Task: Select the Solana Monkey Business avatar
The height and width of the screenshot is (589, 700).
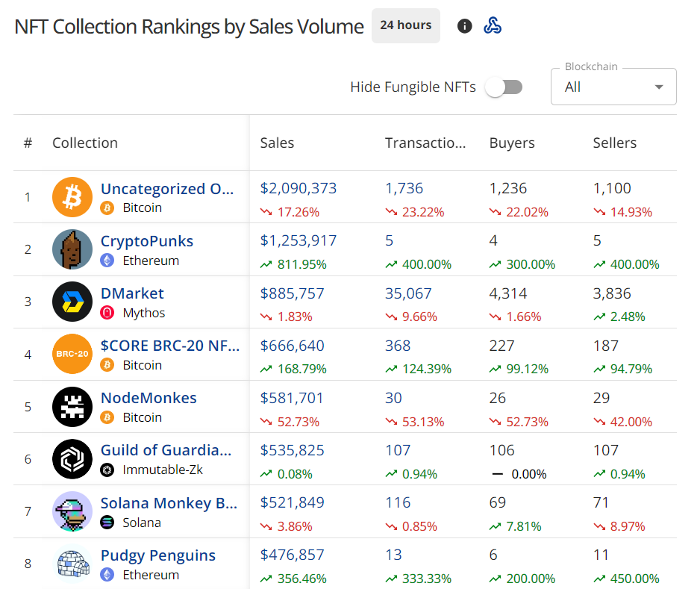Action: click(72, 511)
